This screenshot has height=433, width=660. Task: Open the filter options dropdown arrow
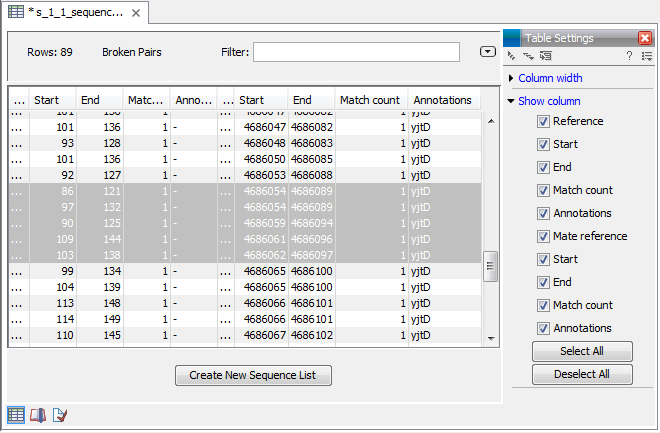487,52
